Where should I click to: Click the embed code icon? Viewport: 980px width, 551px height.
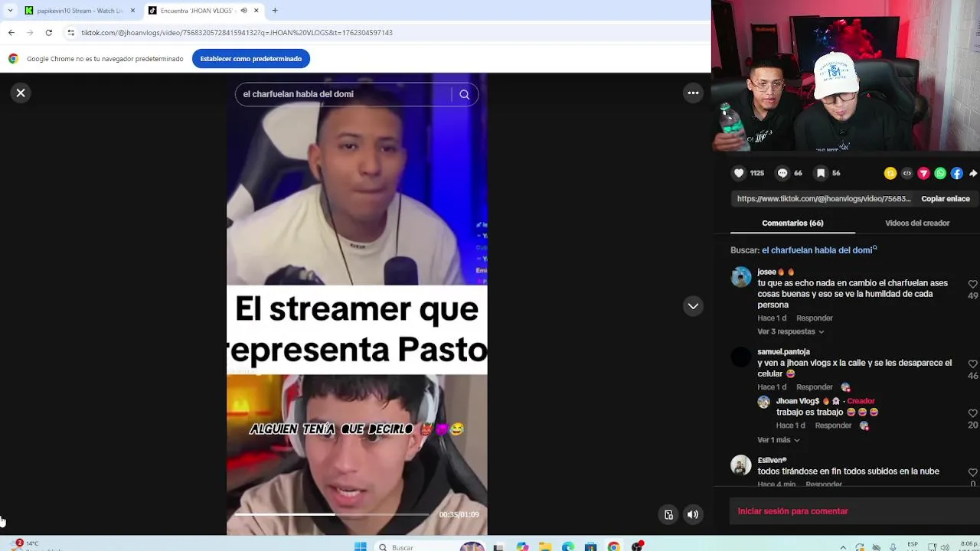coord(907,174)
